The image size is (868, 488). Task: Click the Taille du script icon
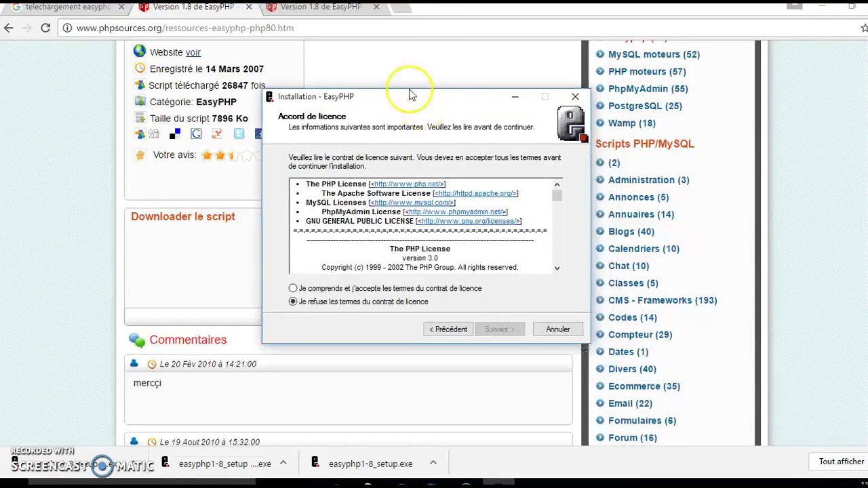140,118
